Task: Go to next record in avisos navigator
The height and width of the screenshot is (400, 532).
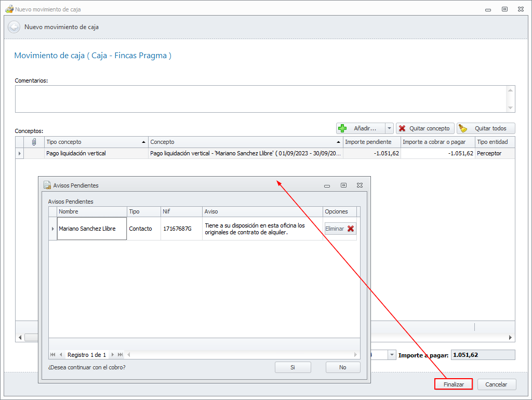Action: (112, 354)
